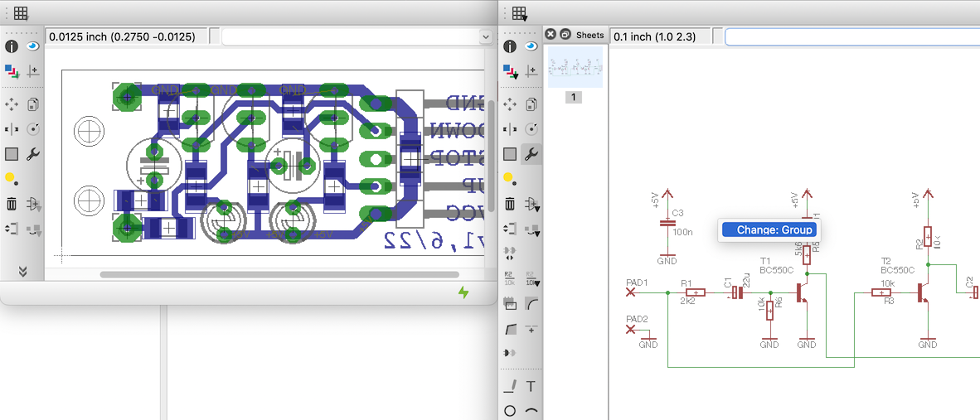Expand the board toolbar with double chevron
980x420 pixels.
22,271
